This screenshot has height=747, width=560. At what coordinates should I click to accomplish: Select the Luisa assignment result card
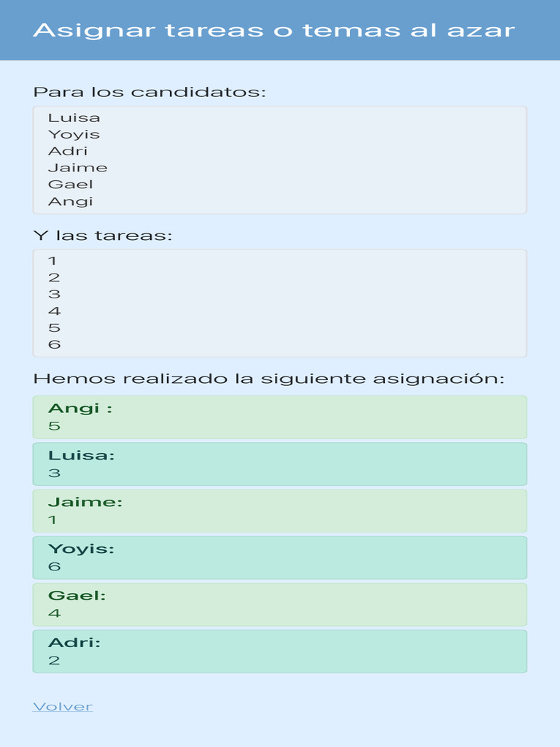pyautogui.click(x=279, y=464)
